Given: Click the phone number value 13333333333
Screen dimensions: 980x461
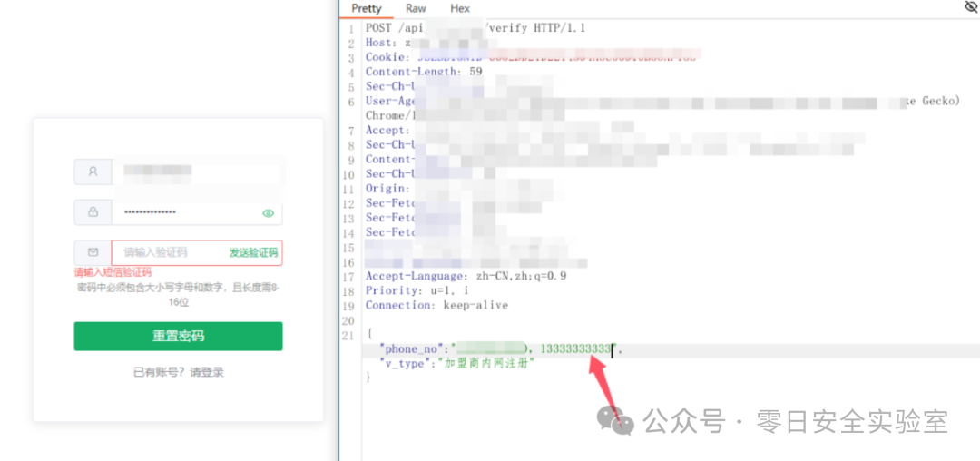Looking at the screenshot, I should [x=575, y=349].
